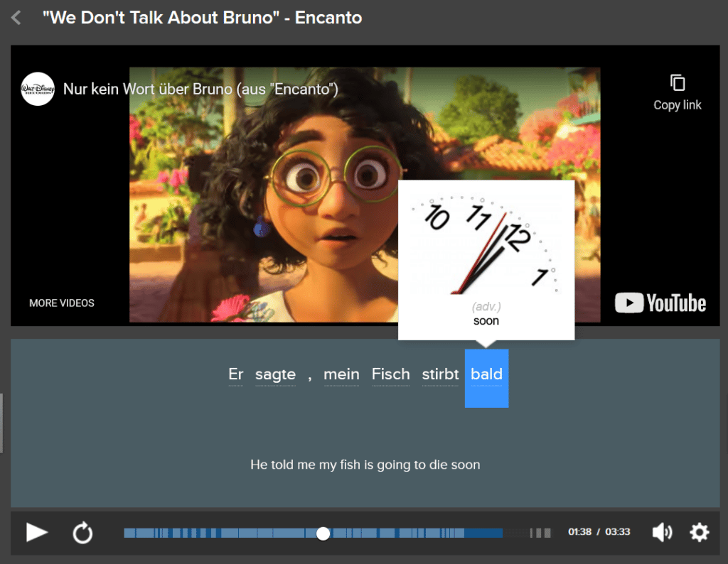Click the word mein
728x564 pixels.
(341, 374)
